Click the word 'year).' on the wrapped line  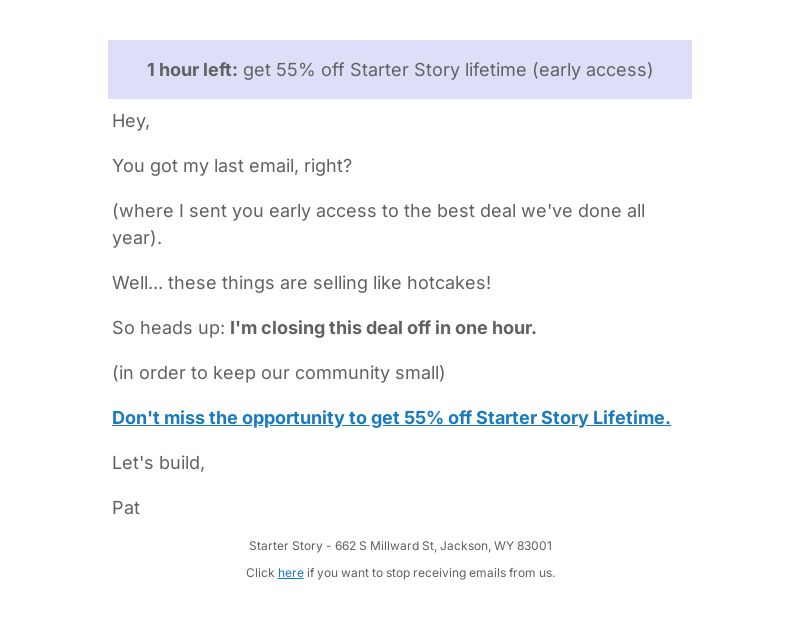pos(137,238)
